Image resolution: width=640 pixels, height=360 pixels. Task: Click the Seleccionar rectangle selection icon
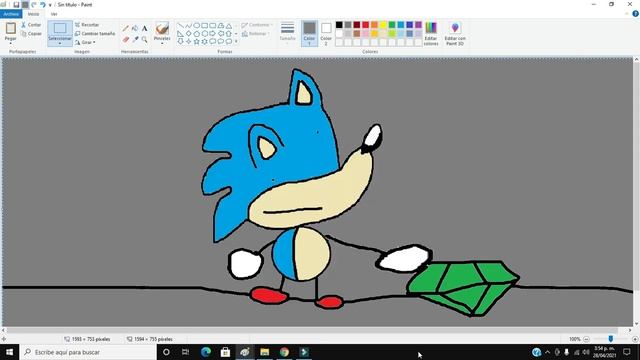(60, 28)
